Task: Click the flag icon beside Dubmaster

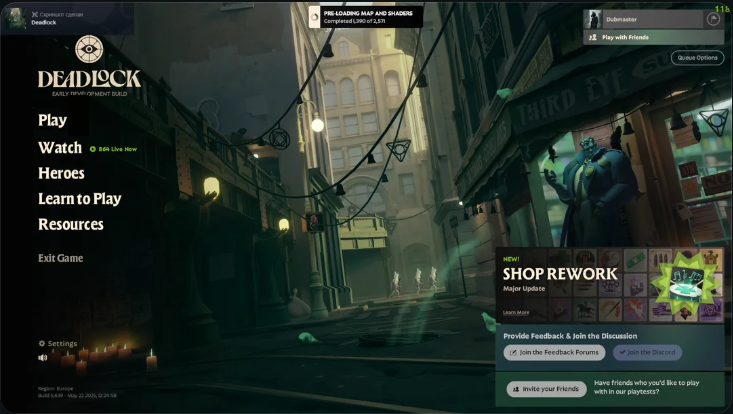Action: 713,18
